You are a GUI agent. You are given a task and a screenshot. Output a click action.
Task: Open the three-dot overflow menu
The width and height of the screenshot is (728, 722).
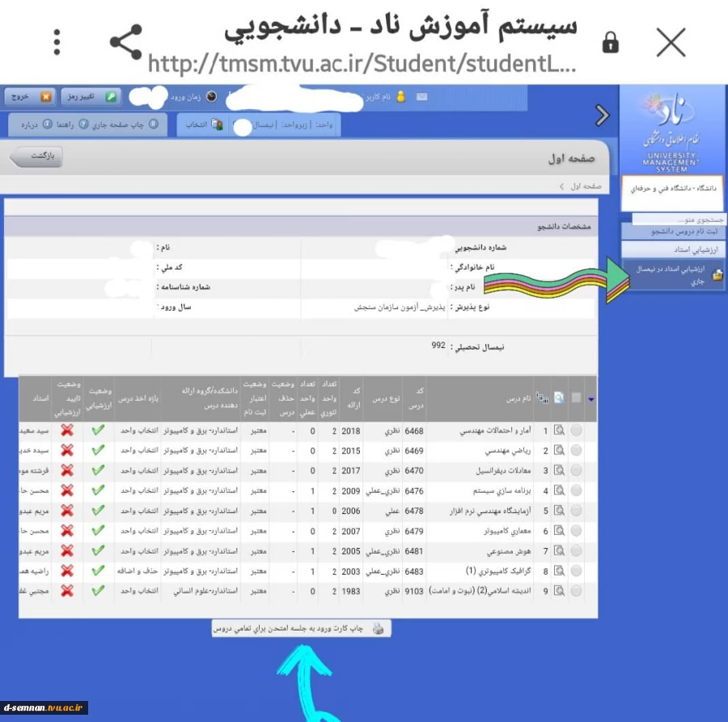[57, 42]
